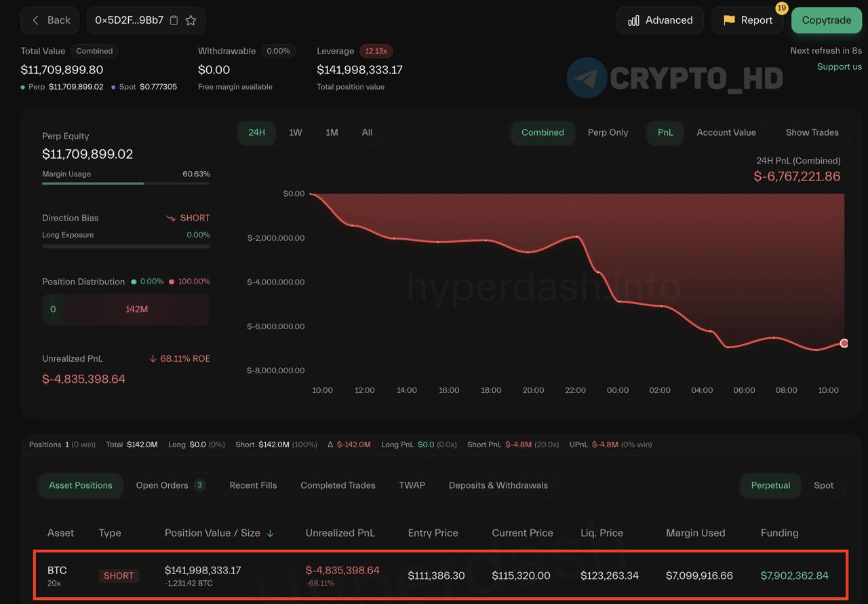
Task: Star the wallet address as favorite
Action: (191, 20)
